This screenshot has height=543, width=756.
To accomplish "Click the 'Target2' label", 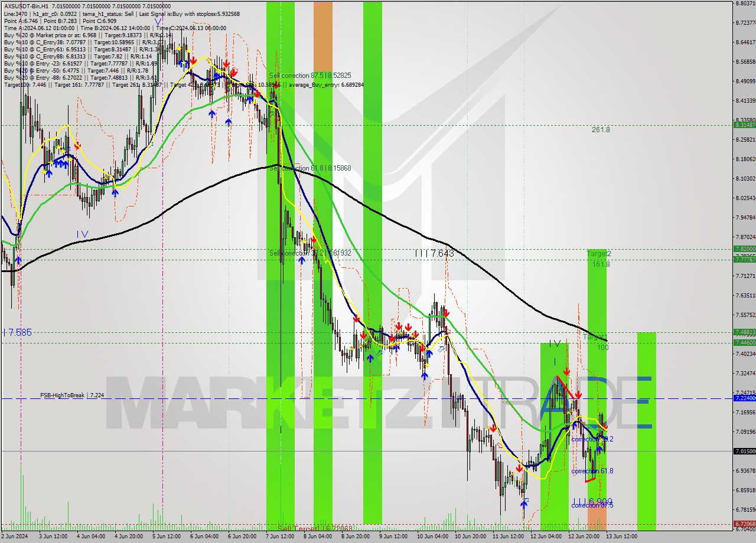I will (599, 254).
